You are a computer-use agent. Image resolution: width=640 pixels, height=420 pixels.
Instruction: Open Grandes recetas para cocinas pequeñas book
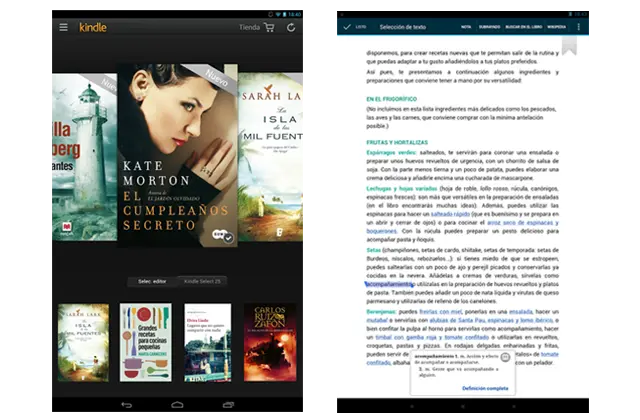pos(145,342)
